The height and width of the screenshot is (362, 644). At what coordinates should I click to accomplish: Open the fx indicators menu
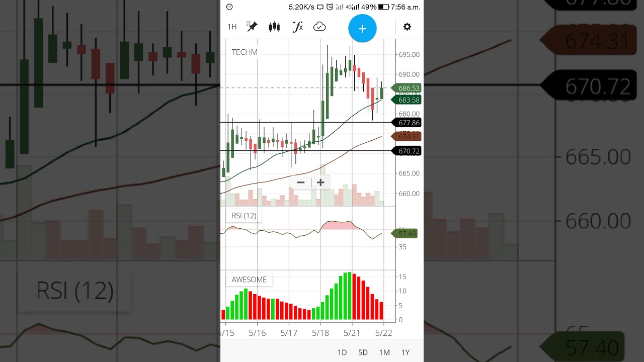pyautogui.click(x=297, y=27)
